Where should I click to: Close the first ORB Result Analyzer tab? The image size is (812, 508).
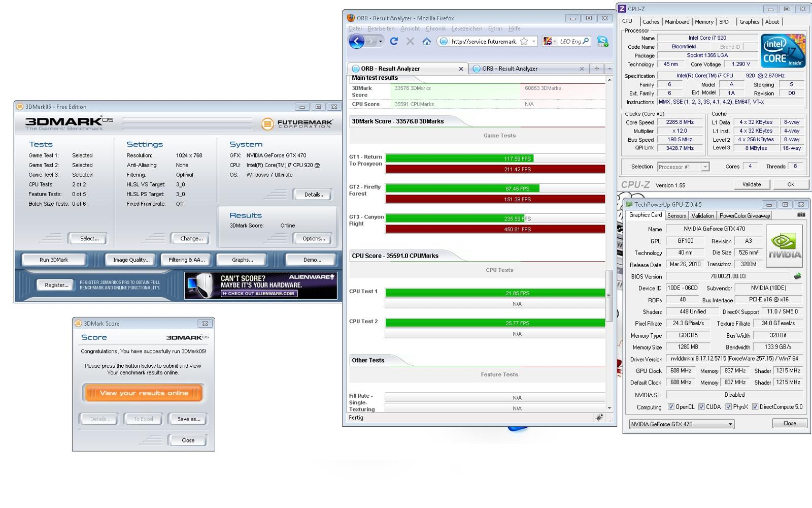(461, 69)
